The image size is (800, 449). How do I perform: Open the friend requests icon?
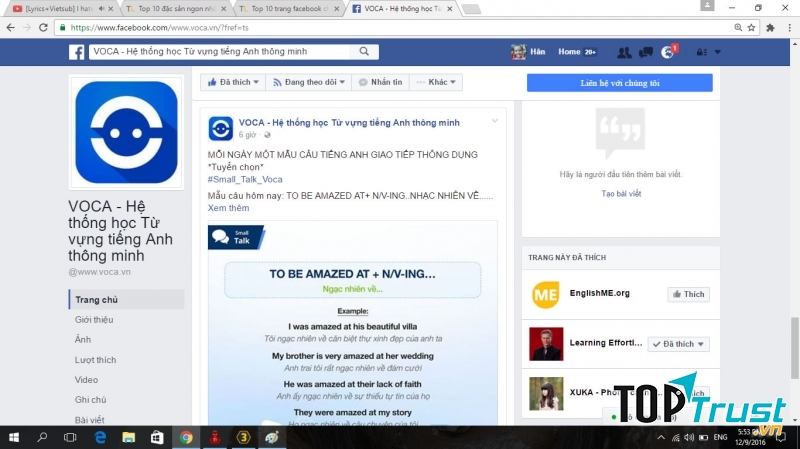(x=624, y=52)
